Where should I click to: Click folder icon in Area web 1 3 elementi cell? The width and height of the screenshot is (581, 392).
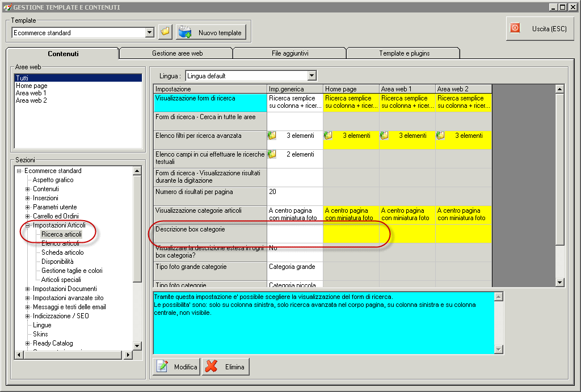[x=385, y=136]
